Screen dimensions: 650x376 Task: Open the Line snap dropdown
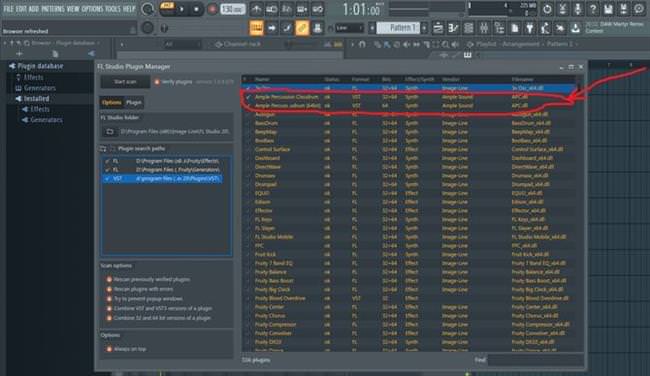click(x=349, y=28)
